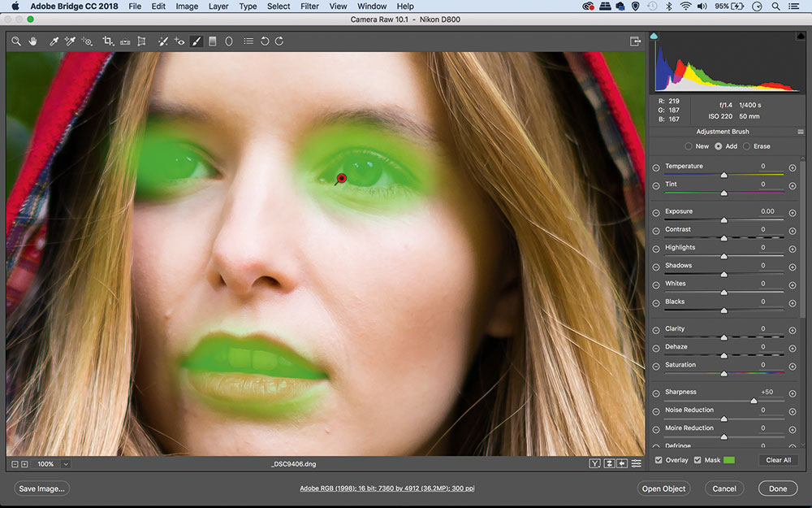The image size is (812, 508).
Task: Toggle the shadow clipping warning
Action: pos(654,36)
